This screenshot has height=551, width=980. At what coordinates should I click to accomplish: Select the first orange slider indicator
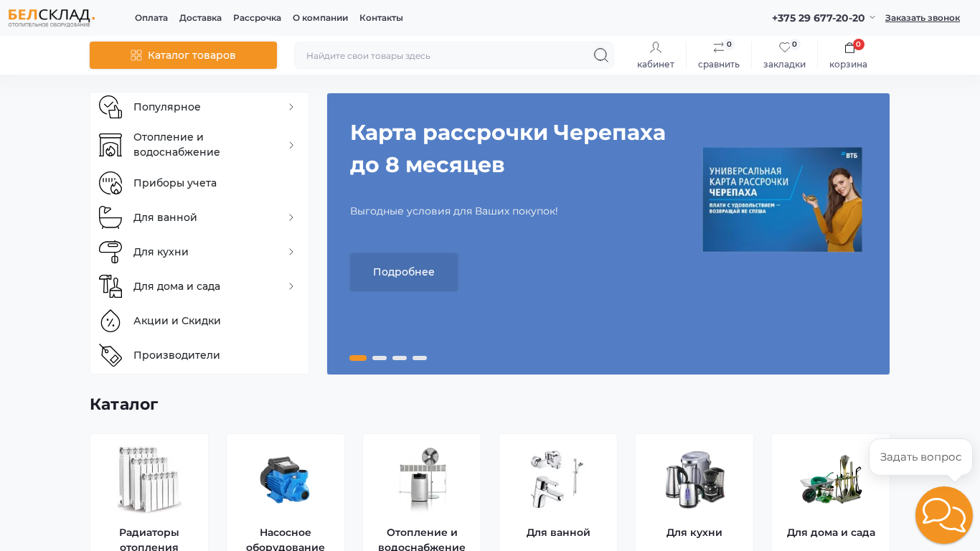tap(358, 358)
